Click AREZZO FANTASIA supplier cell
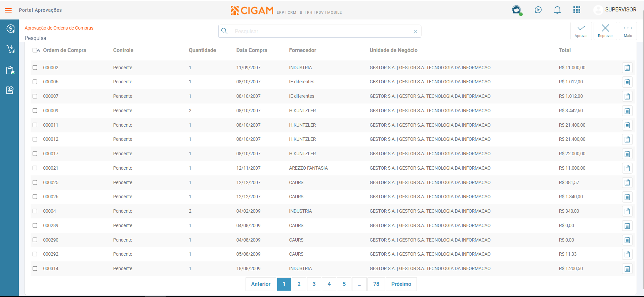Screen dimensions: 644x297 (x=308, y=168)
